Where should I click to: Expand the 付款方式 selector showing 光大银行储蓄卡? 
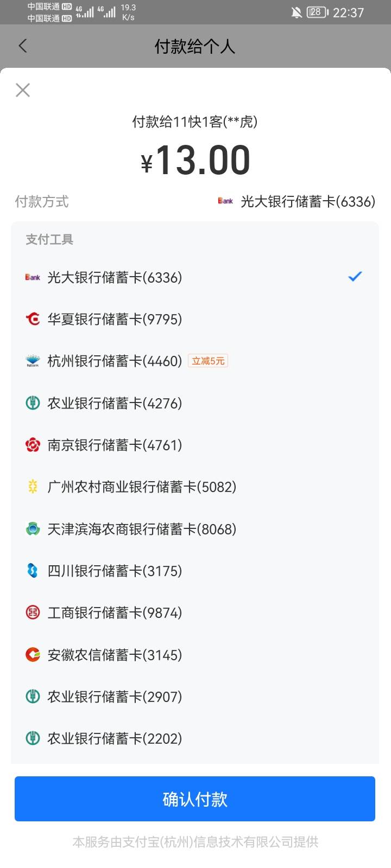tap(297, 202)
